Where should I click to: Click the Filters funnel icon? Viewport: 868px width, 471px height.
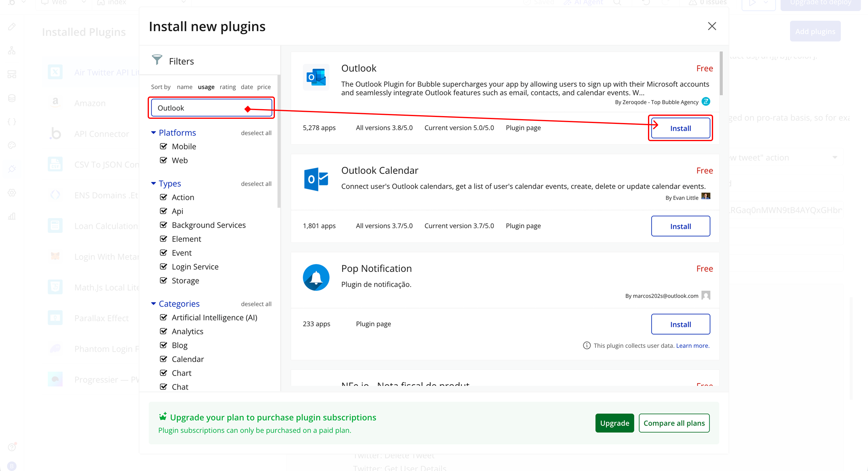[157, 60]
